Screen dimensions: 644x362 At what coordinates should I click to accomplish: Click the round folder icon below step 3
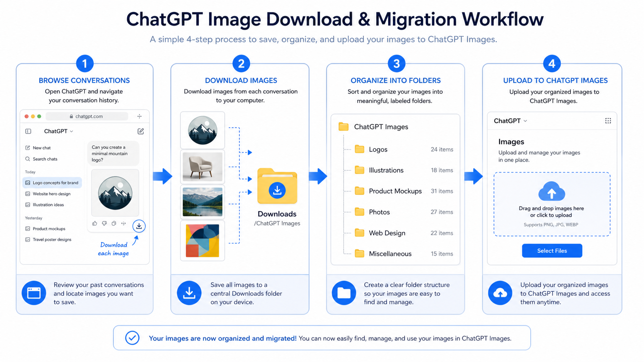pyautogui.click(x=344, y=293)
